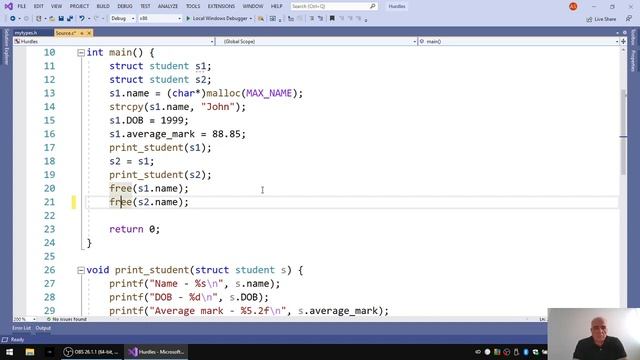Open the ANALYZE menu
The height and width of the screenshot is (360, 640).
click(168, 6)
